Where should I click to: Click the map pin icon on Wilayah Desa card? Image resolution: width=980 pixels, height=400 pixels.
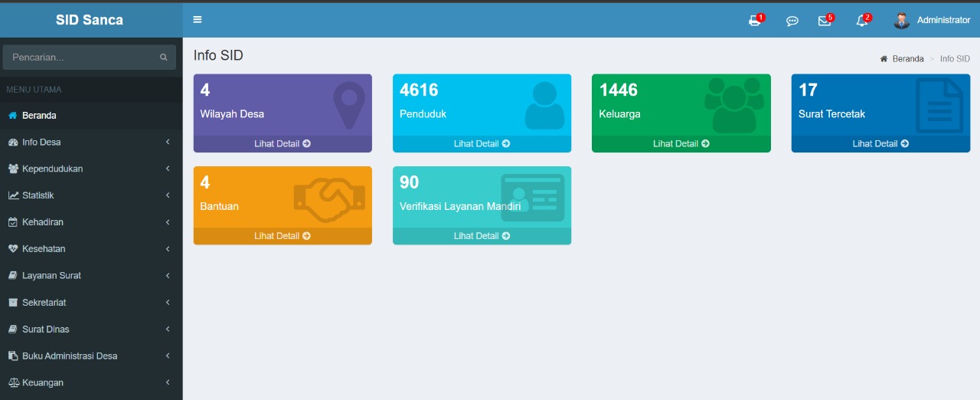[349, 105]
